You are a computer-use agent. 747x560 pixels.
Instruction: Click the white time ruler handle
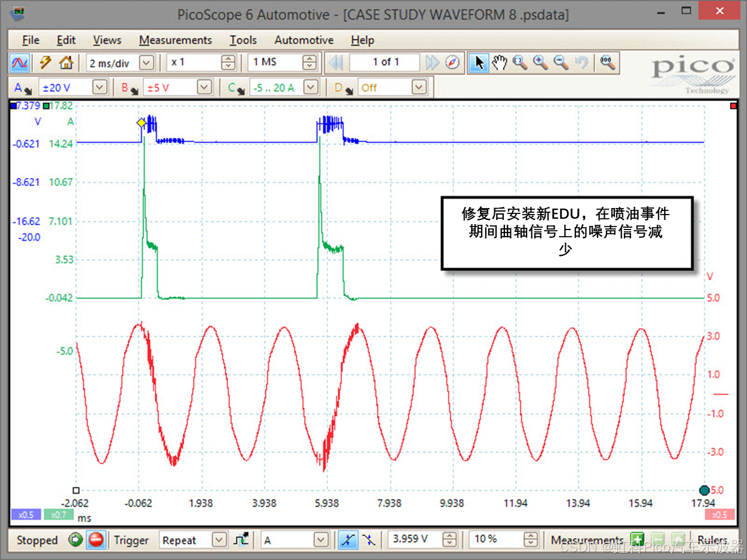pyautogui.click(x=76, y=490)
